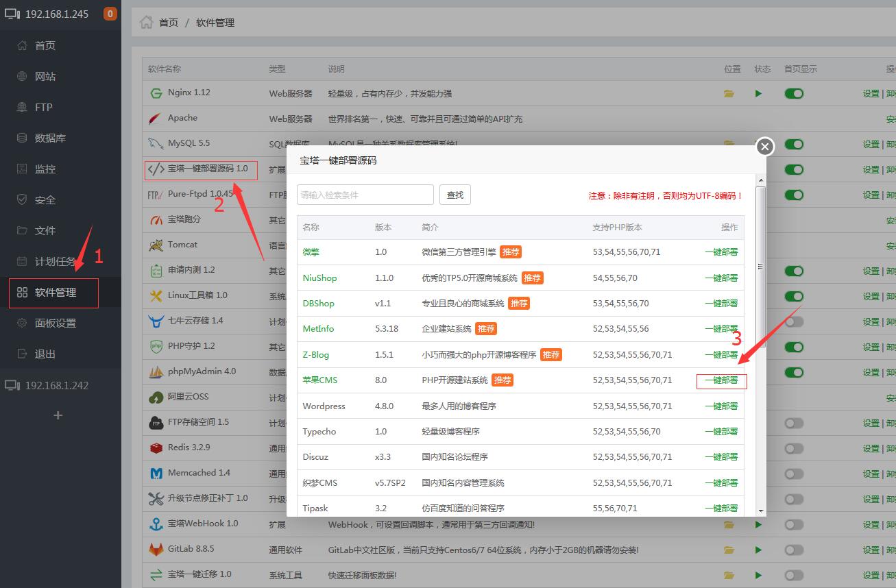The height and width of the screenshot is (588, 896).
Task: Toggle phpMyAdmin homepage display switch
Action: pyautogui.click(x=794, y=373)
